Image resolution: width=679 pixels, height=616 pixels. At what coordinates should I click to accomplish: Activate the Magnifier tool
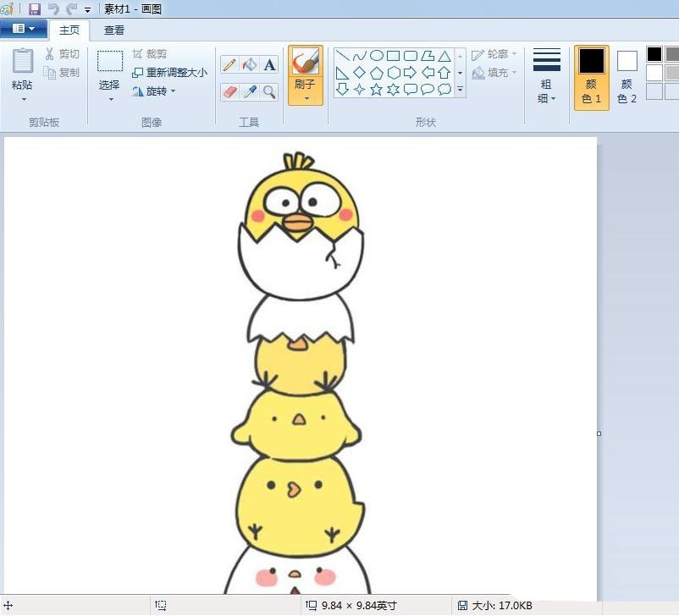(270, 91)
